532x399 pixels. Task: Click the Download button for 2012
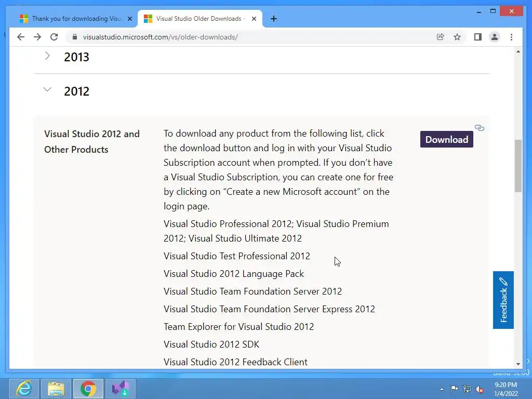446,139
